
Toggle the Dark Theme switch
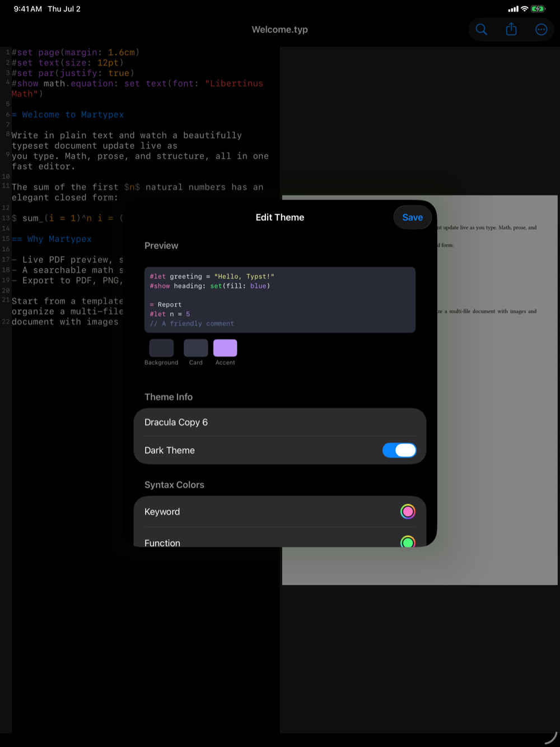[399, 450]
